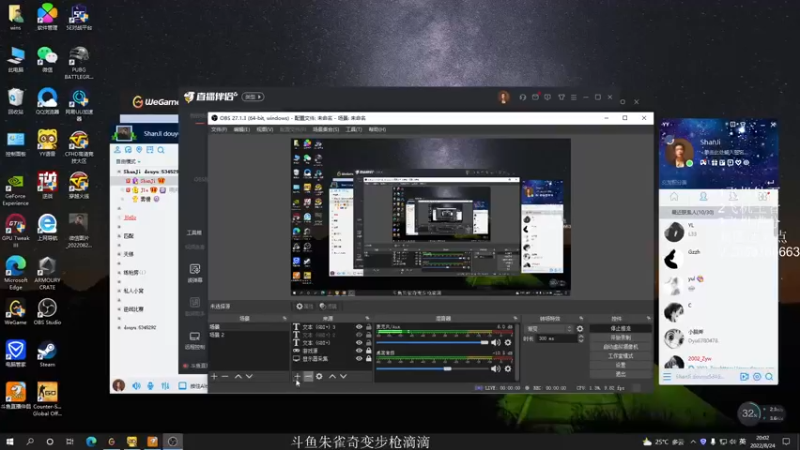
Task: Open Steam desktop icon
Action: coord(47,354)
